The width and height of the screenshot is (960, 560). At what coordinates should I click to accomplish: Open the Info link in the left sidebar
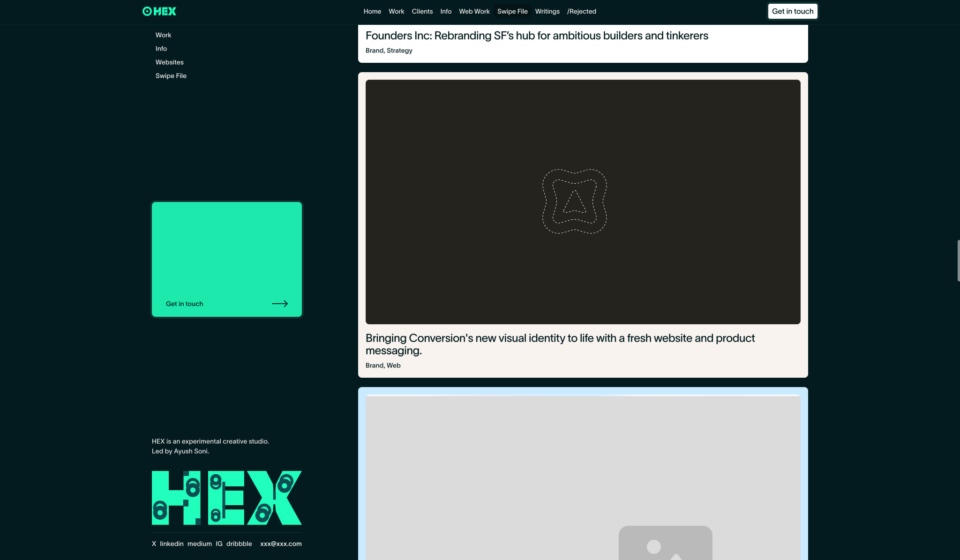click(161, 49)
